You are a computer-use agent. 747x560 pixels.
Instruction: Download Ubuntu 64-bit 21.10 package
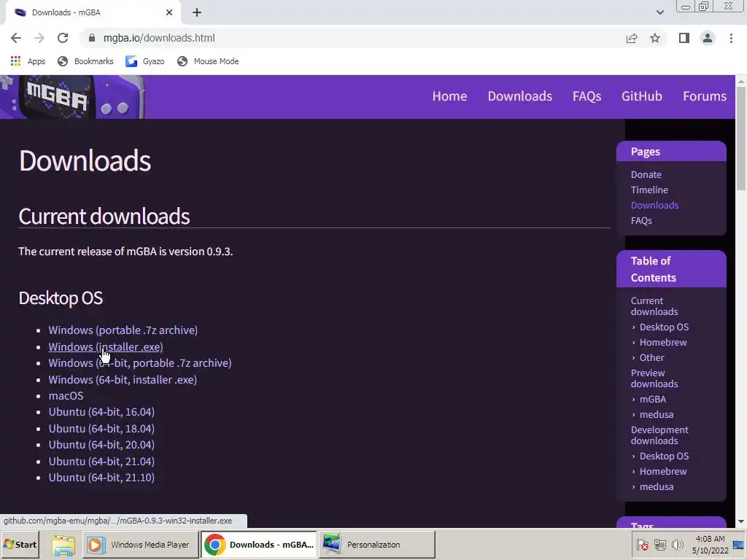click(x=101, y=478)
